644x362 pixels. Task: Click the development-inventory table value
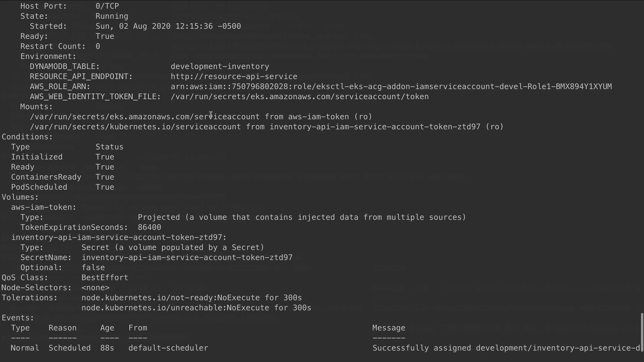220,66
